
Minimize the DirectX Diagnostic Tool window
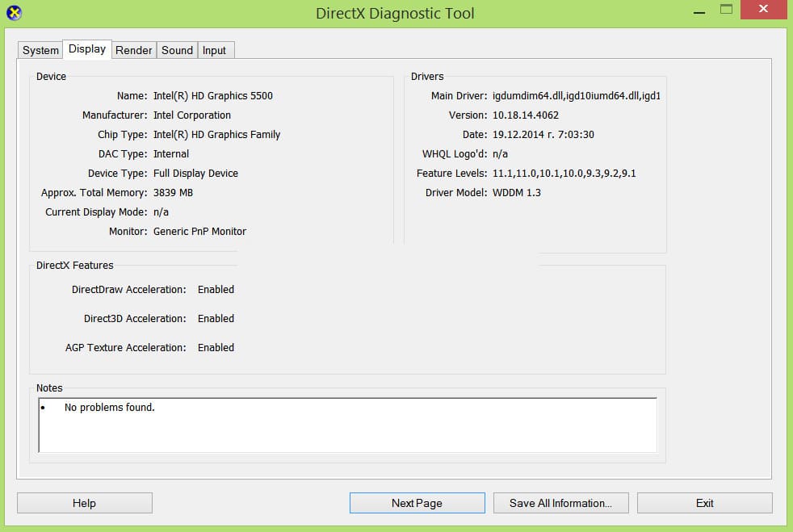[699, 10]
